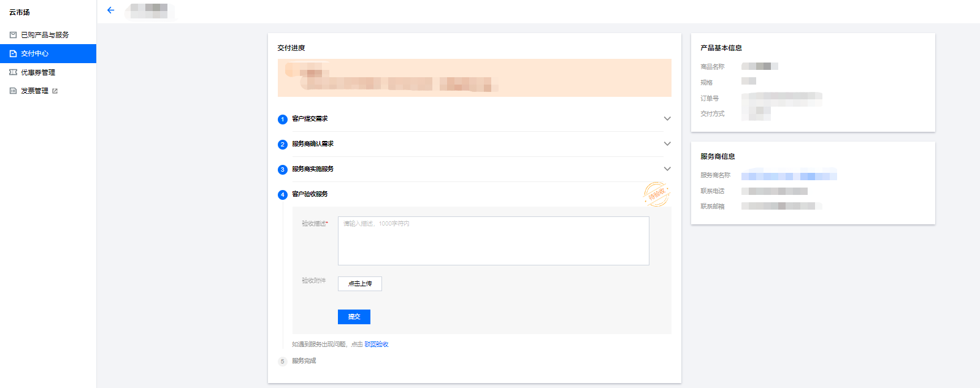Click the 已购产品与服务 sidebar icon

click(13, 35)
